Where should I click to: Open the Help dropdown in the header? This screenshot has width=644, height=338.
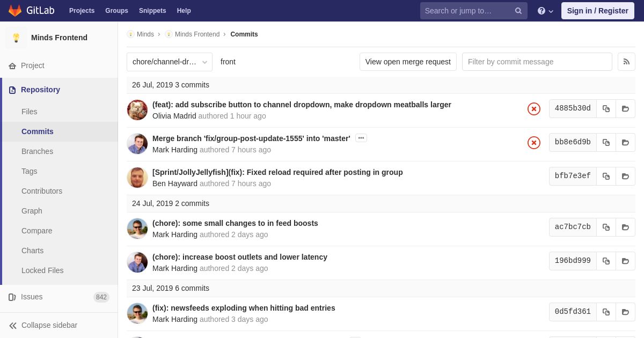(545, 11)
